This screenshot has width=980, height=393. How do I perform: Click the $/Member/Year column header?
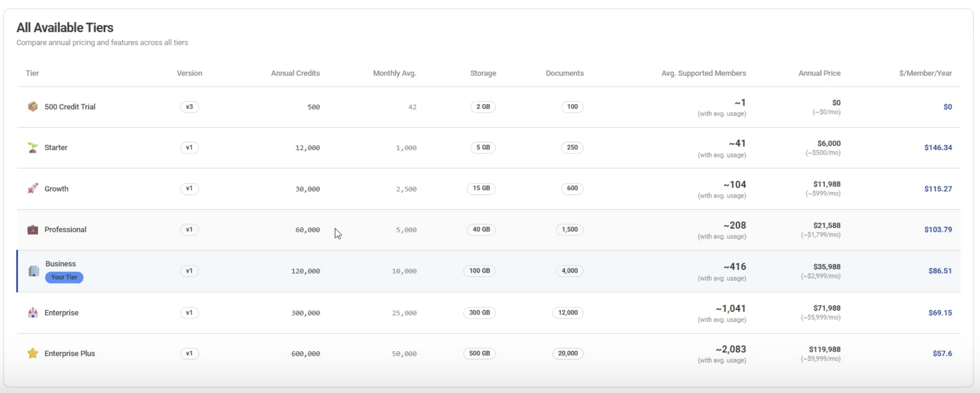click(925, 73)
